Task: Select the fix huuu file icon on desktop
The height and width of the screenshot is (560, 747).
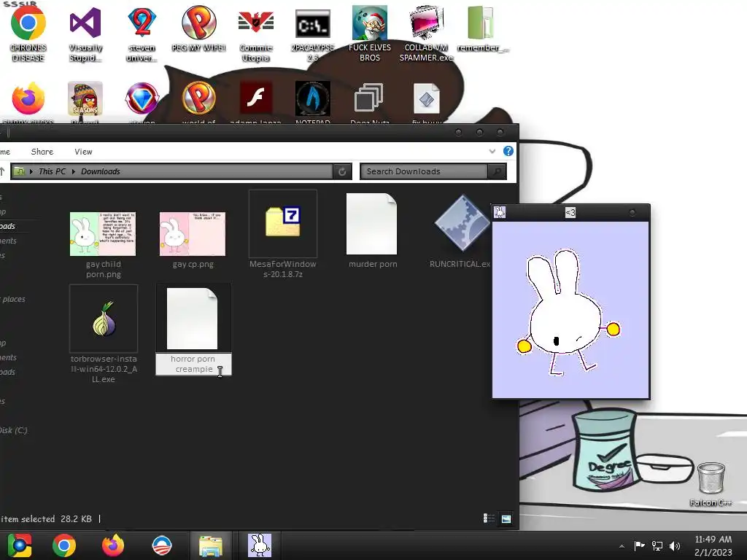Action: click(x=426, y=98)
